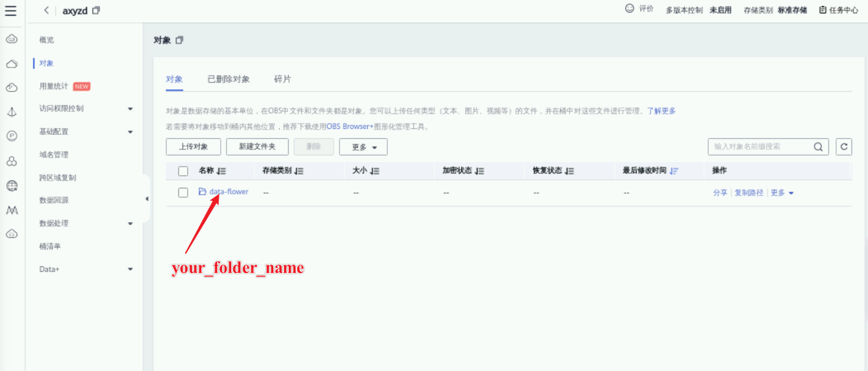868x371 pixels.
Task: Click 多版本控制 未启用 status
Action: pos(698,10)
